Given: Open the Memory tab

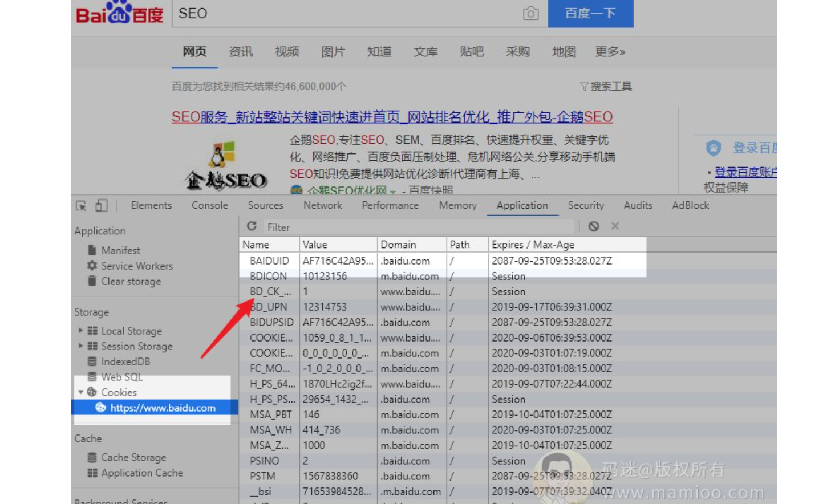Looking at the screenshot, I should coord(458,205).
